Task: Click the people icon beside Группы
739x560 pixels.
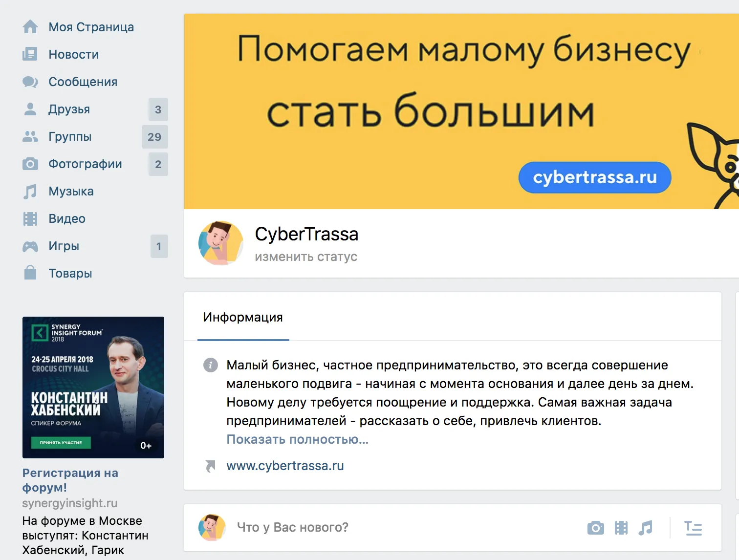Action: [x=30, y=136]
